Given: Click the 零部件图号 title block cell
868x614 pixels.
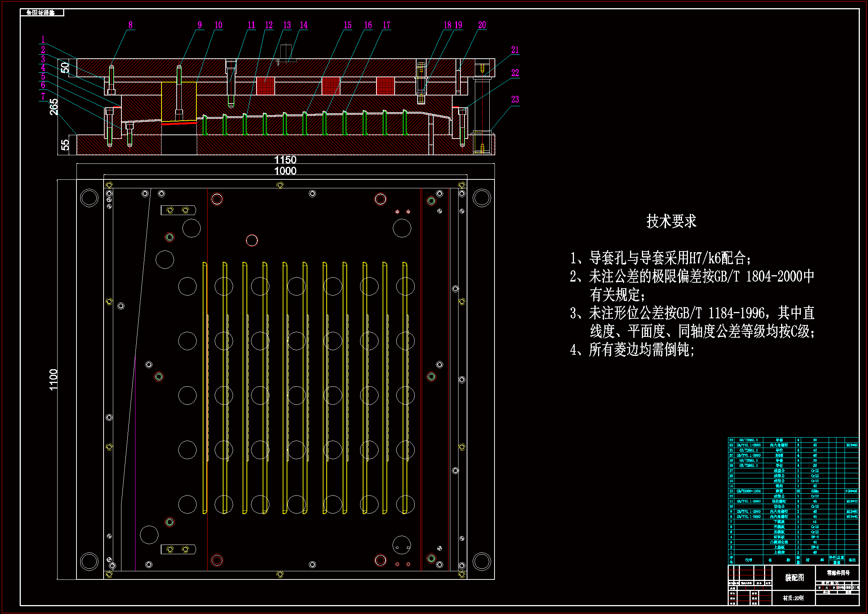Looking at the screenshot, I should pos(838,573).
